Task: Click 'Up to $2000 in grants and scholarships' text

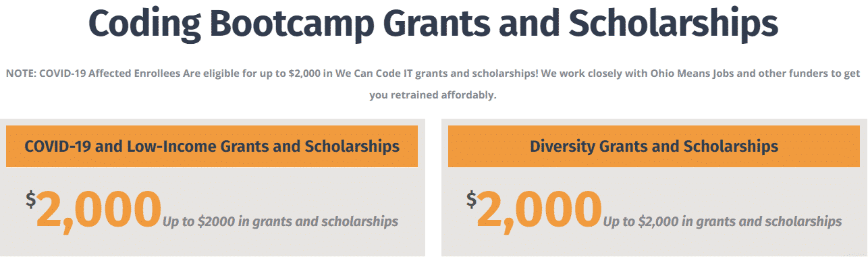Action: tap(280, 221)
